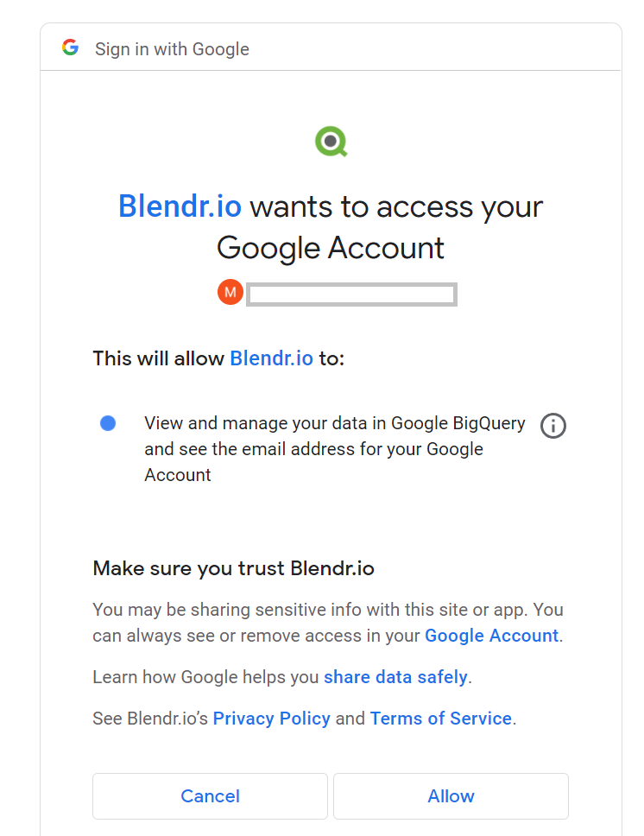Click the redacted account email box
This screenshot has height=836, width=644.
pyautogui.click(x=351, y=294)
